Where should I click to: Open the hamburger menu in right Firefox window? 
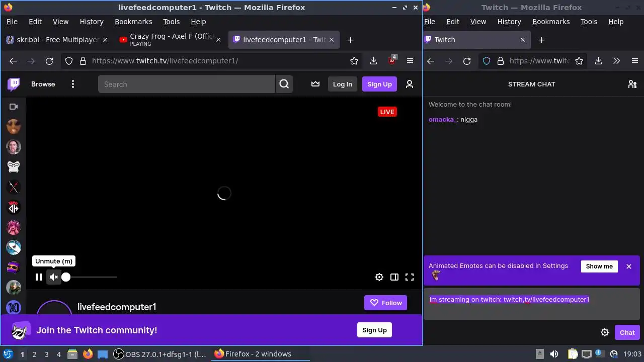(634, 61)
